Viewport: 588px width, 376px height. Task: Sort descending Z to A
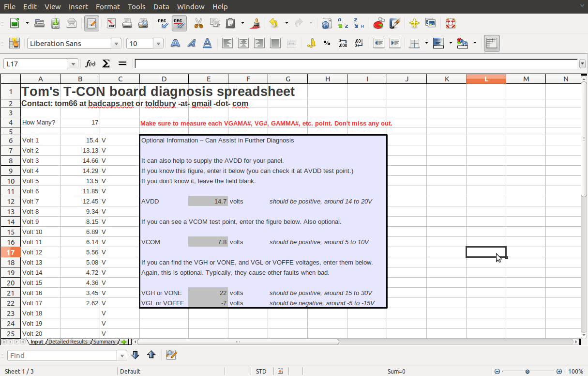(x=359, y=23)
